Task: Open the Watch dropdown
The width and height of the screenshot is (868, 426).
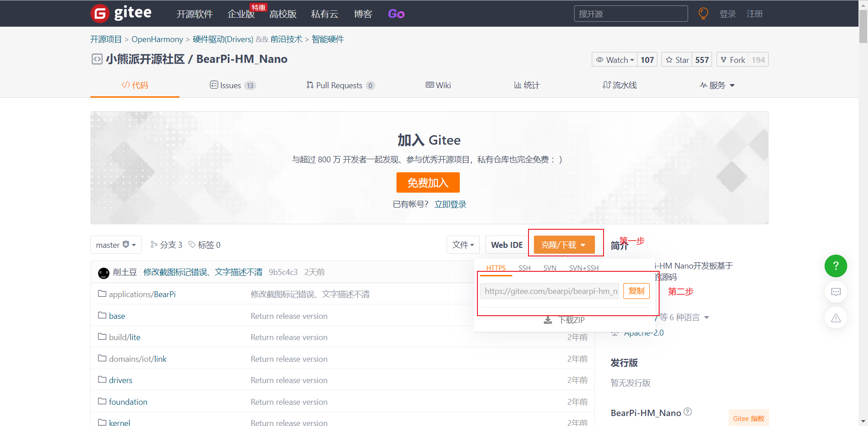Action: click(x=615, y=60)
